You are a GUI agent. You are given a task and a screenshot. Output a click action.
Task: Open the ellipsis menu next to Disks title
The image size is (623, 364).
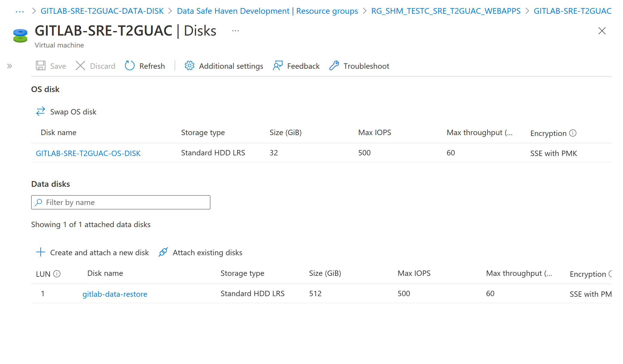tap(236, 31)
